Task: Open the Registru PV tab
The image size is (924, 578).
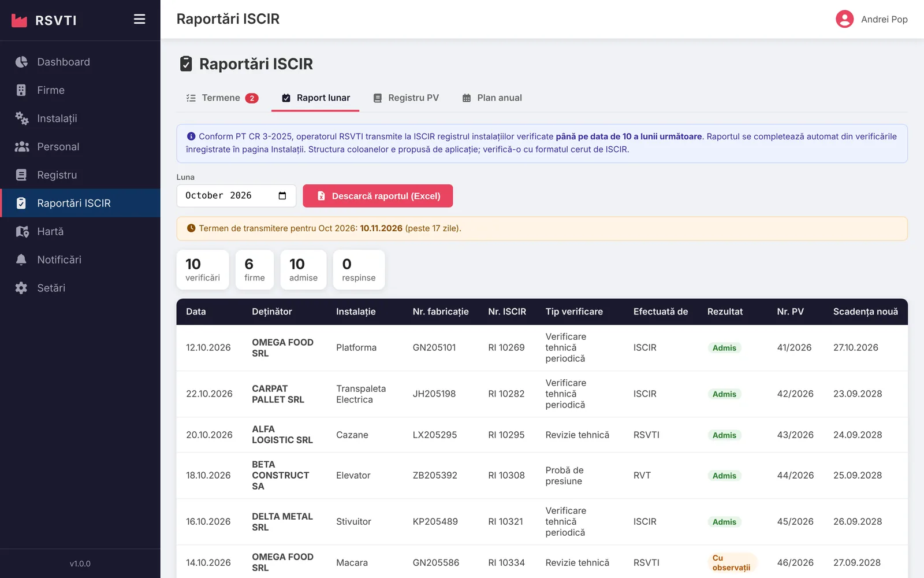Action: (x=406, y=98)
